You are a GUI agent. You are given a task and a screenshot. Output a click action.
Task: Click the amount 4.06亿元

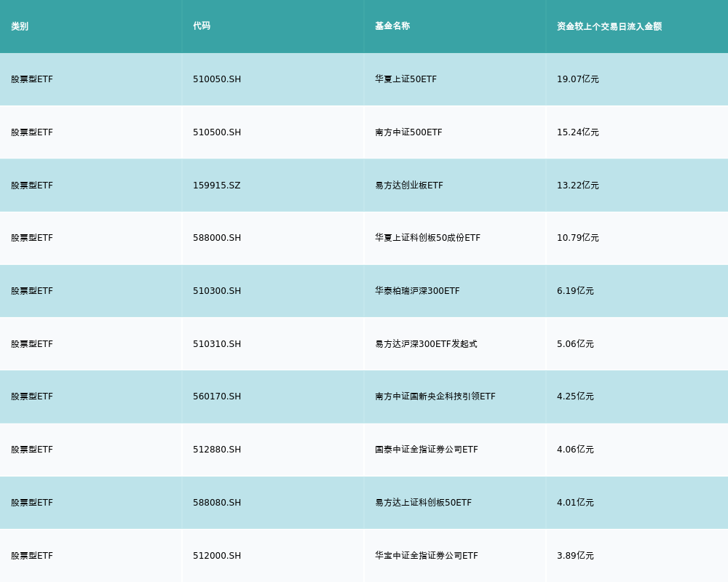(575, 450)
